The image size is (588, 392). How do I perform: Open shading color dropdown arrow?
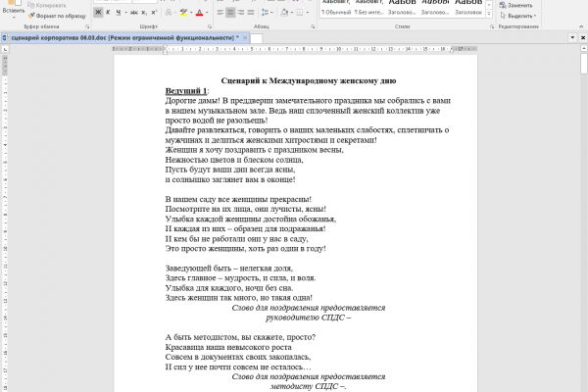tap(292, 13)
